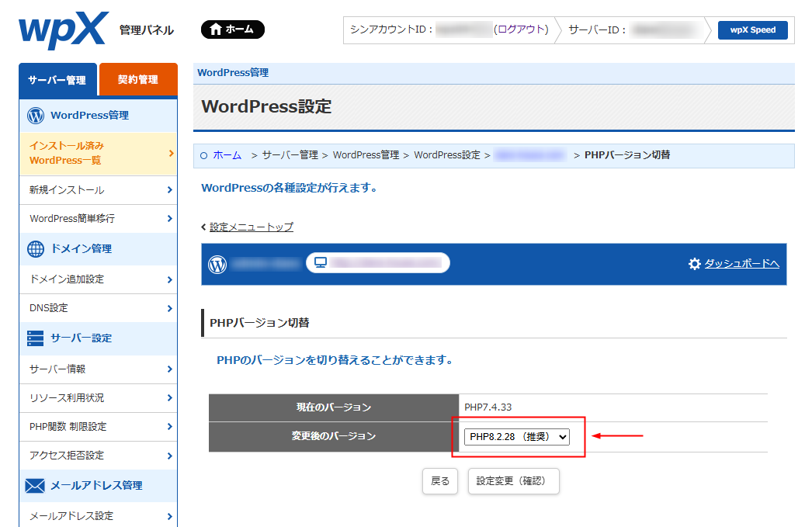Open WordPress簡単移行 menu item
Viewport: 812px width, 527px height.
[98, 218]
